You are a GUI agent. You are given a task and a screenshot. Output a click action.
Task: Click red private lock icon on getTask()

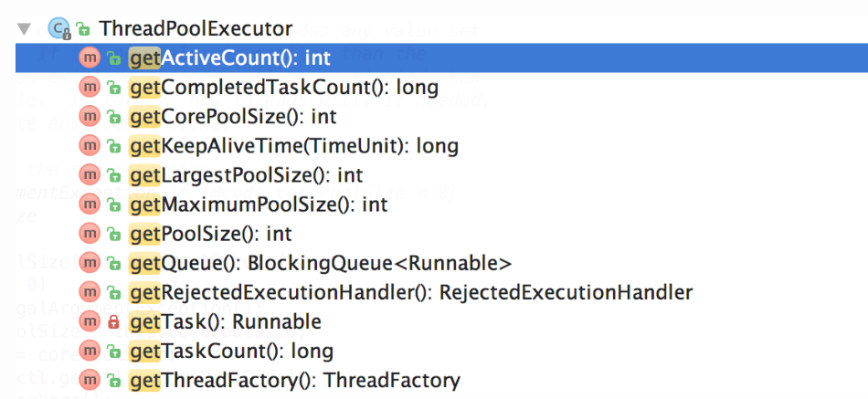coord(114,321)
